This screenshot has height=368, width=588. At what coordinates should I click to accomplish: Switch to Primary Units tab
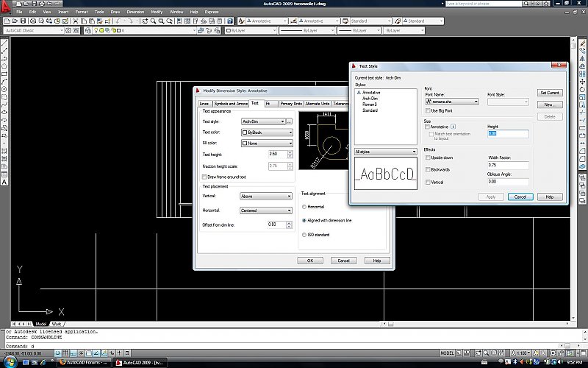point(291,104)
